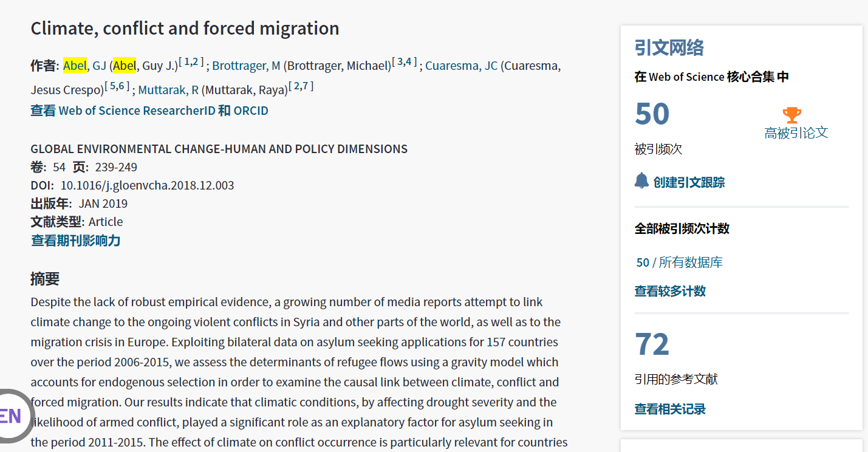Viewport: 868px width, 452px height.
Task: Click affiliation superscript 3 after Brottrager
Action: pos(400,61)
